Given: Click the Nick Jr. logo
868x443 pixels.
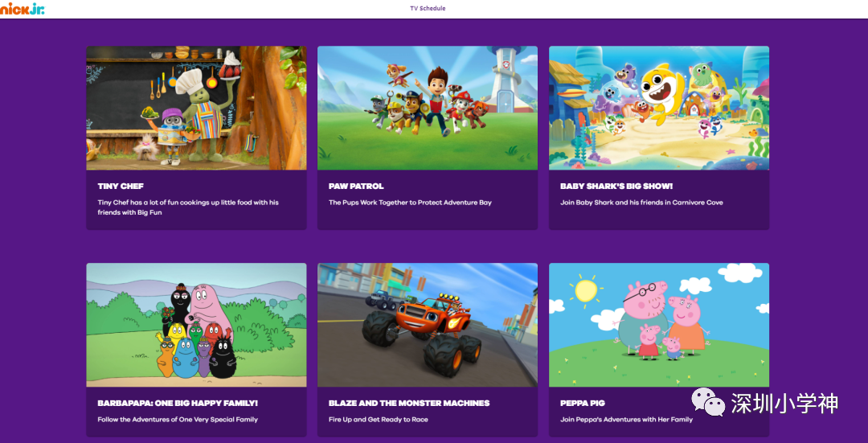Looking at the screenshot, I should coord(23,8).
